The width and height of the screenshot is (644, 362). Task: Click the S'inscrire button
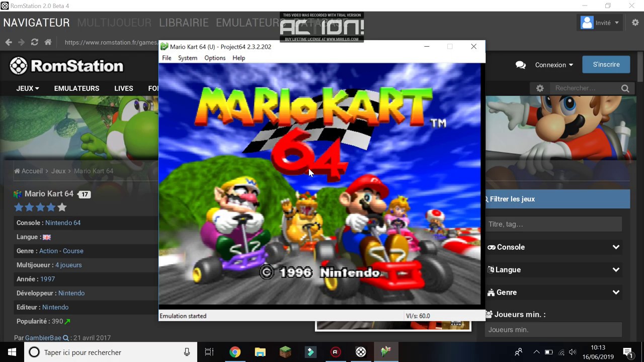tap(606, 64)
